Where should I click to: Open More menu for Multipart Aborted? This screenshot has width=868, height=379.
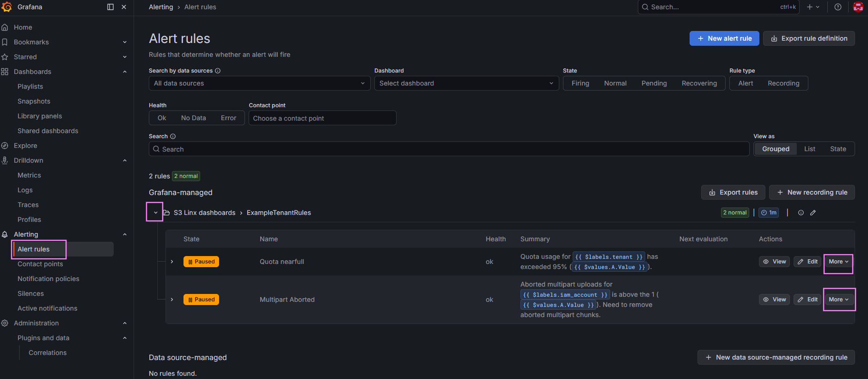[838, 300]
